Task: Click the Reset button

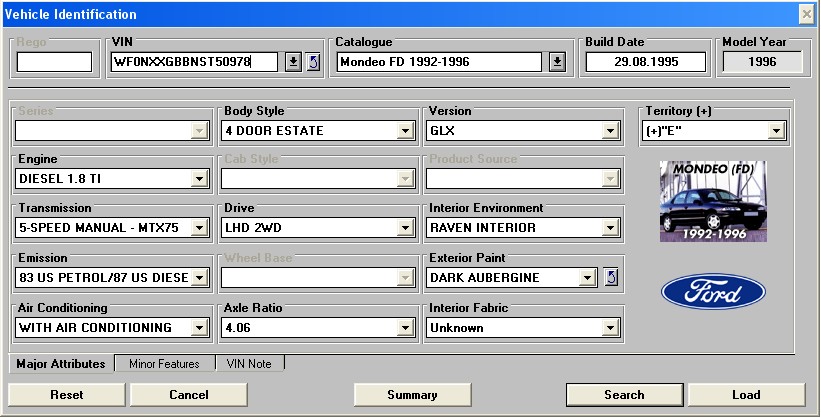Action: [67, 395]
